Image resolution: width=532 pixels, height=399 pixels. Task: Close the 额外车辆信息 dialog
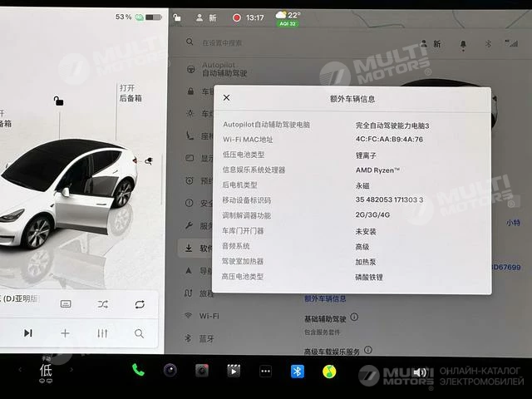click(227, 98)
